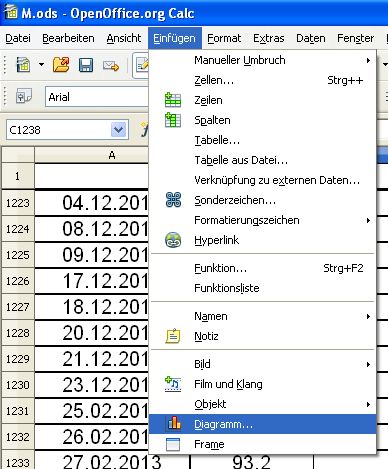This screenshot has height=469, width=388.
Task: Click the Styles and Formatting icon
Action: pyautogui.click(x=24, y=97)
